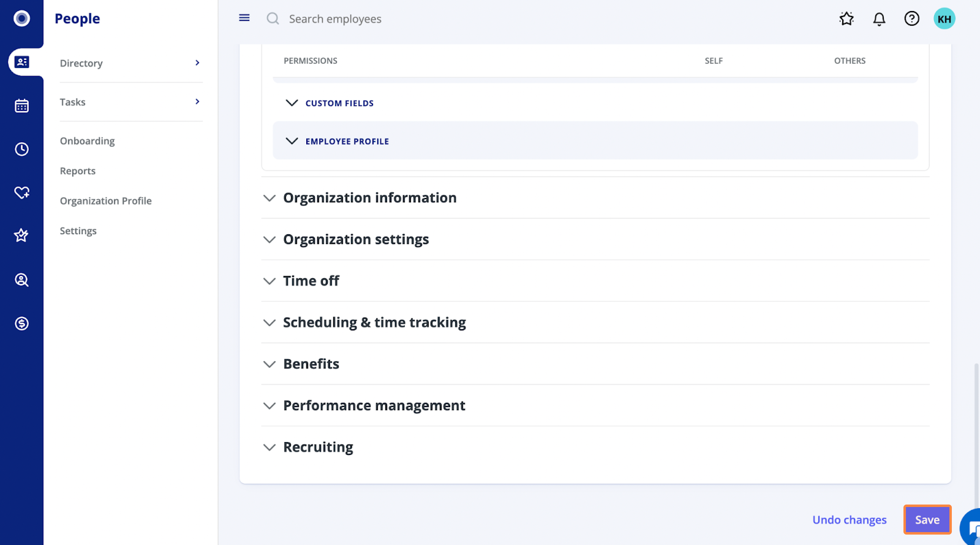Expand Organization information section

point(269,198)
